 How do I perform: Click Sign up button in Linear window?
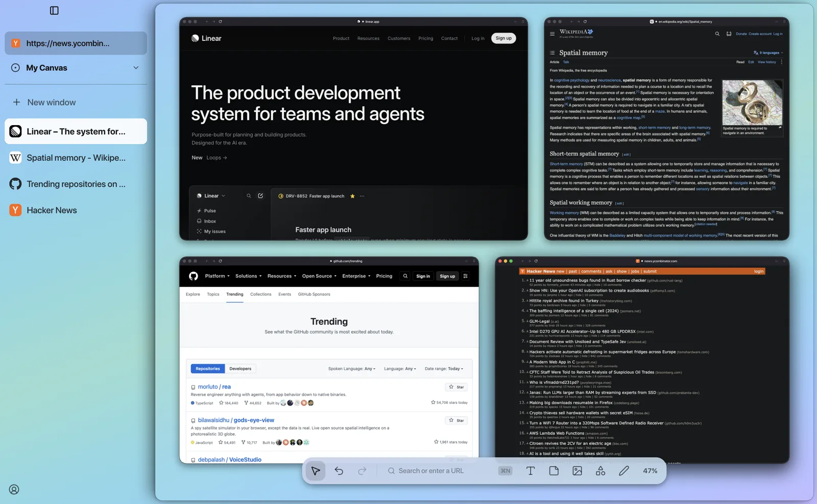point(503,38)
